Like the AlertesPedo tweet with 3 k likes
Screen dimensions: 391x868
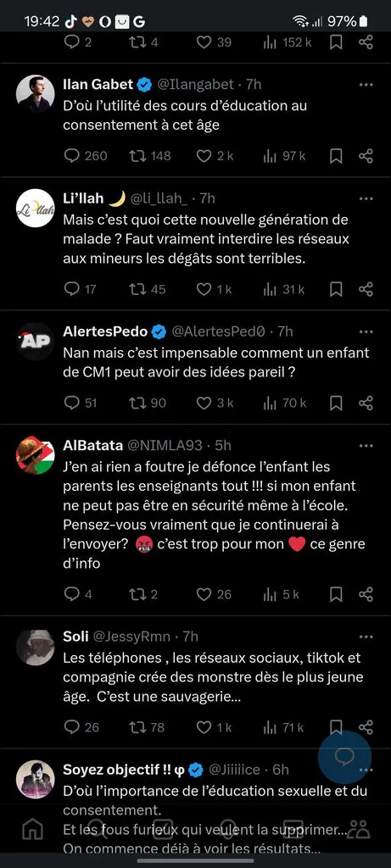(204, 403)
